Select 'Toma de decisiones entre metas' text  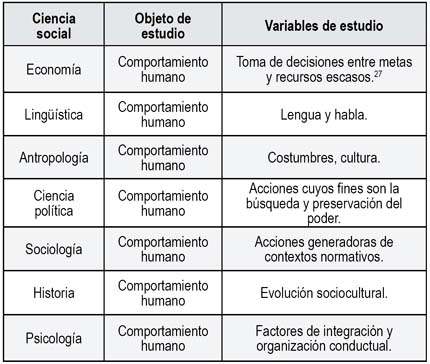324,62
